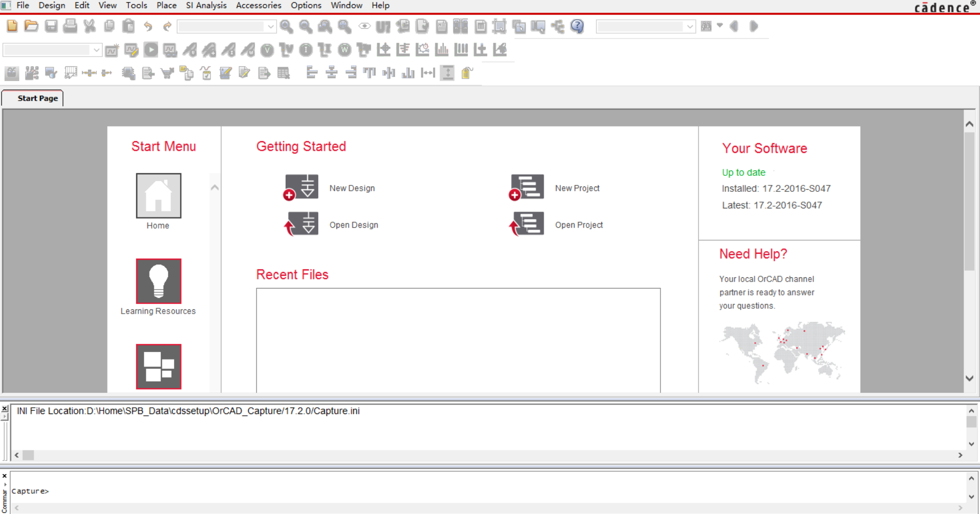
Task: Click the 'Installed: 17.2-2016-S047' text
Action: pyautogui.click(x=776, y=189)
